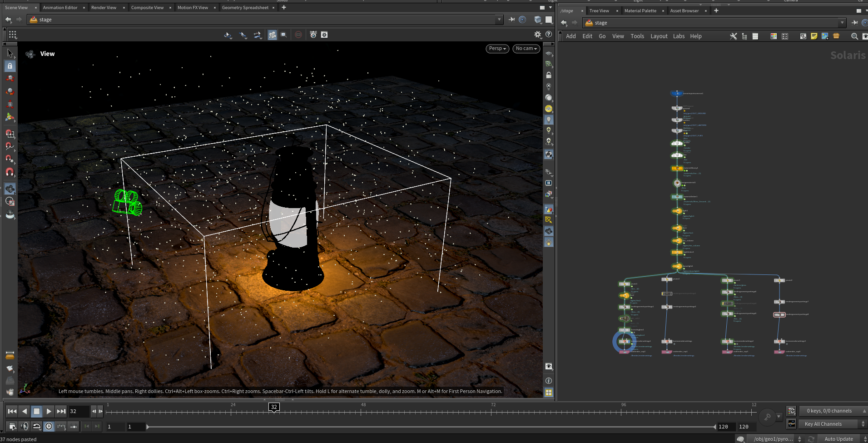Click the sticky note icon in network toolbar
This screenshot has width=868, height=443.
pyautogui.click(x=814, y=36)
